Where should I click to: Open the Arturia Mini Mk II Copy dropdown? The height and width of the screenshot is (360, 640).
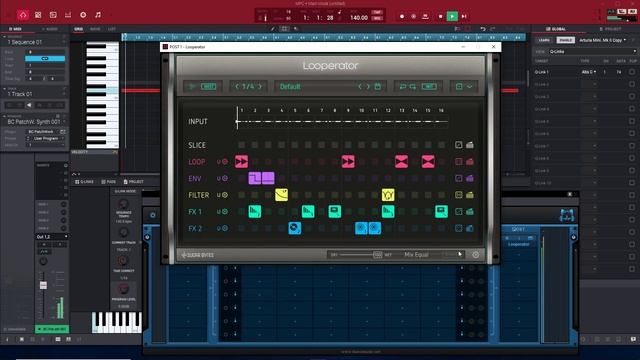[603, 40]
